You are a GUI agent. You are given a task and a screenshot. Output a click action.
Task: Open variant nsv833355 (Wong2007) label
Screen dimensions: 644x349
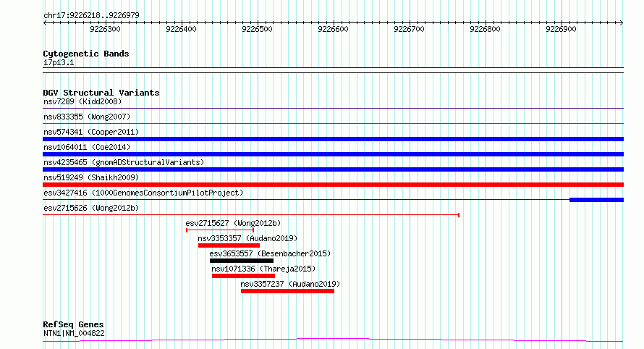(87, 117)
